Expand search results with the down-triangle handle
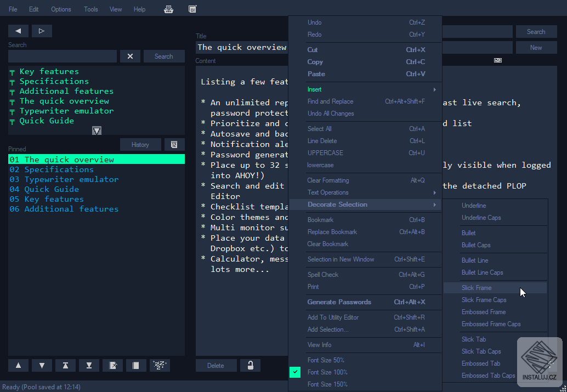Viewport: 567px width, 392px height. pos(97,130)
